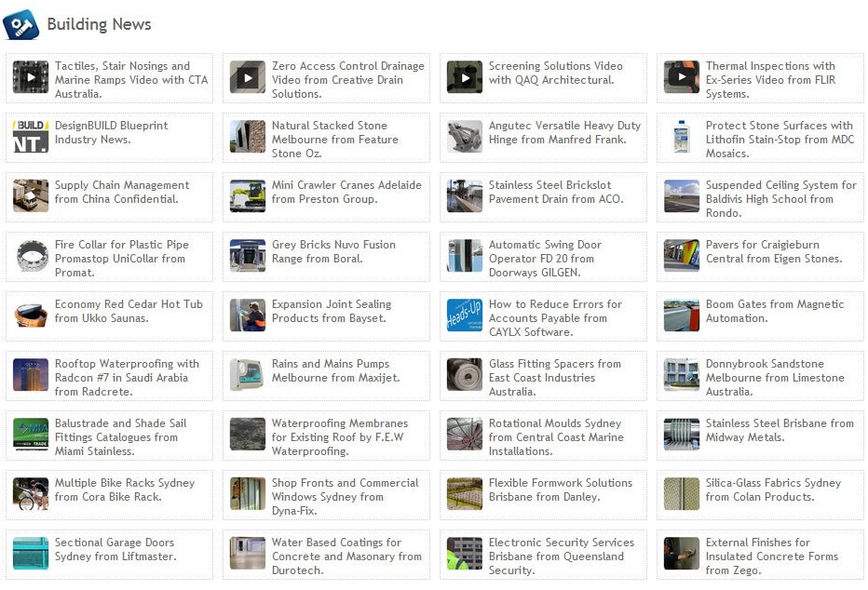Open Boom Gates from Magnetic Automation link
The height and width of the screenshot is (590, 868).
775,311
